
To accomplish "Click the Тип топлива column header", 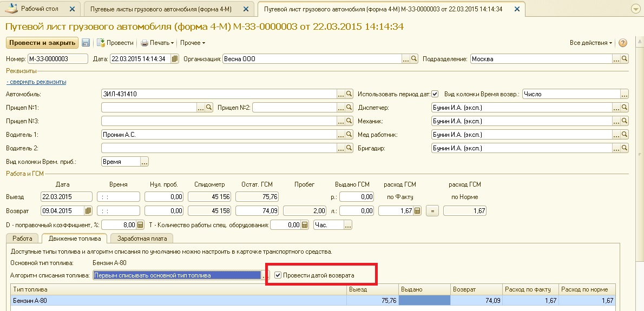I will [x=178, y=289].
